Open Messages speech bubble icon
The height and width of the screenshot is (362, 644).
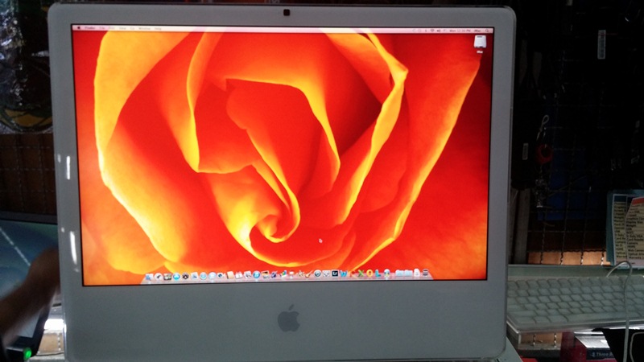point(213,275)
